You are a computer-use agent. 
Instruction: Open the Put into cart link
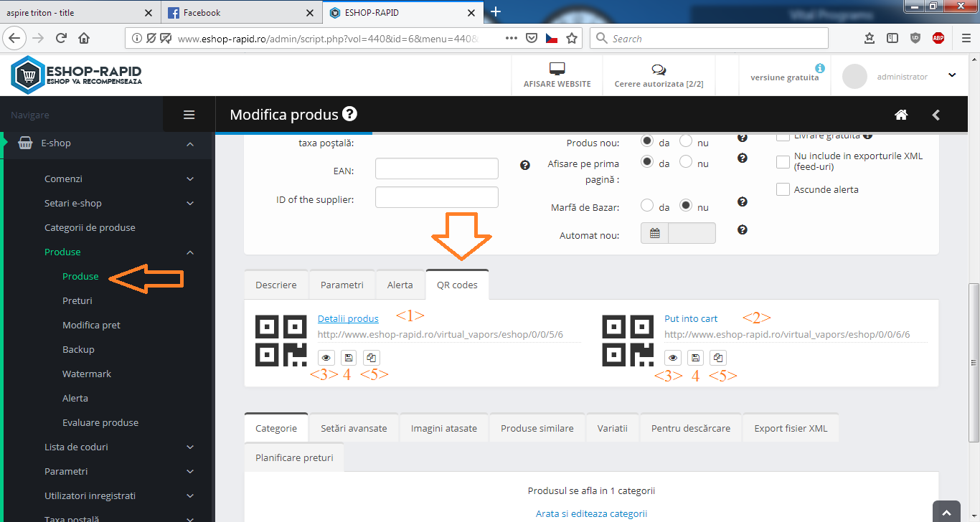[691, 318]
